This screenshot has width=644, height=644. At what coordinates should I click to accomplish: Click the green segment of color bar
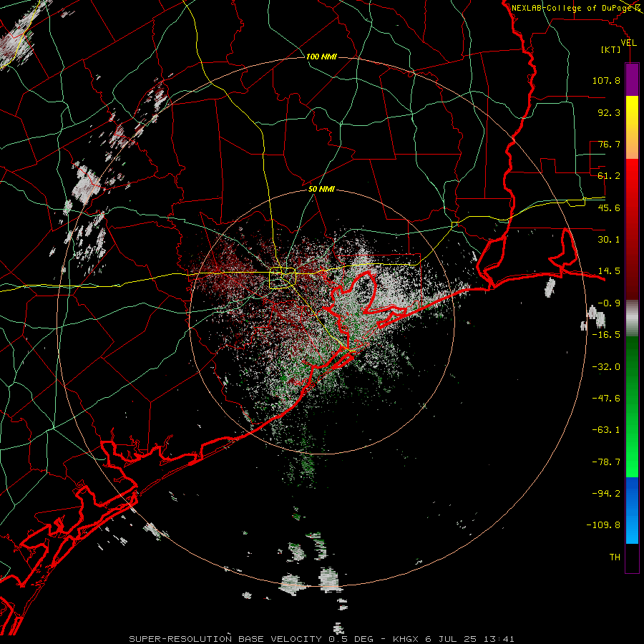coord(632,406)
